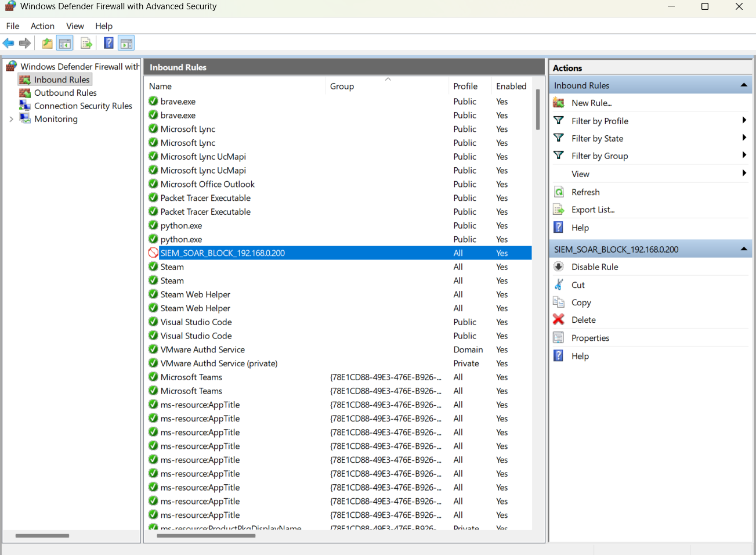Screen dimensions: 756x555
Task: Click the Outbound Rules tree icon
Action: coord(25,93)
